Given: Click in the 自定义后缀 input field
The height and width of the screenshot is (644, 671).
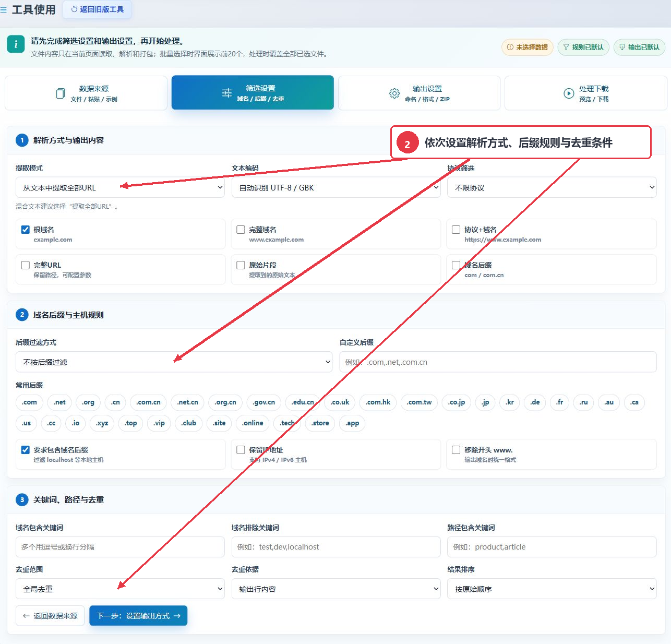Looking at the screenshot, I should pos(498,362).
